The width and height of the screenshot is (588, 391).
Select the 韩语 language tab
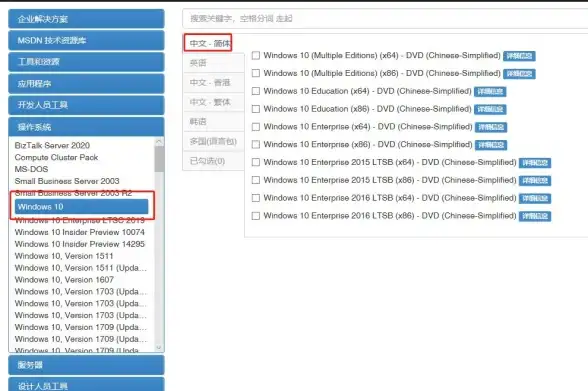tap(213, 121)
